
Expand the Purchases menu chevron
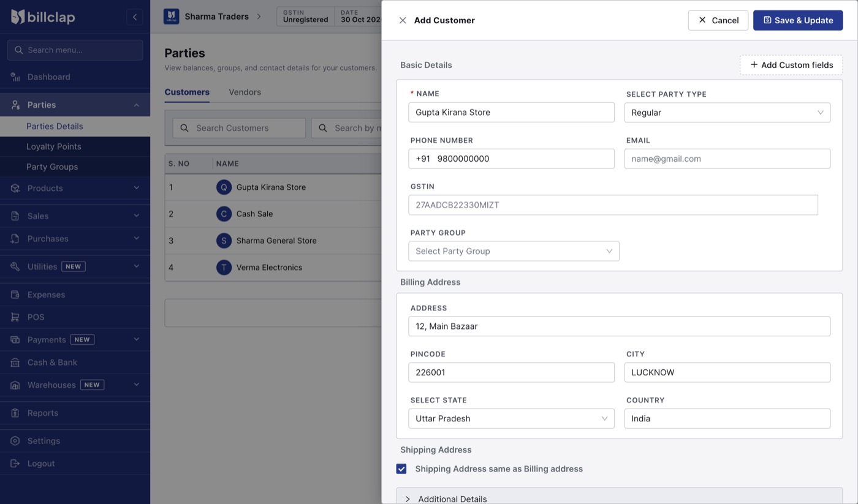coord(136,238)
